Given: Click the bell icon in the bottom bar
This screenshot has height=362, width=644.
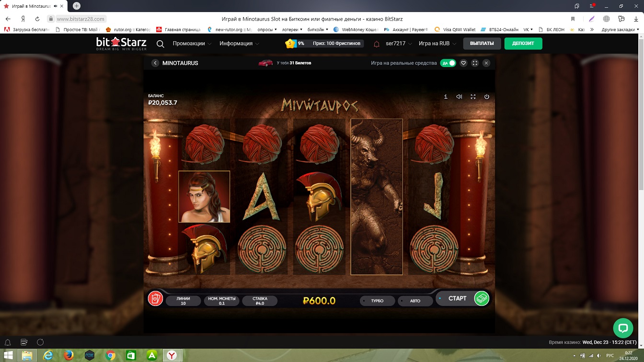Looking at the screenshot, I should tap(8, 342).
